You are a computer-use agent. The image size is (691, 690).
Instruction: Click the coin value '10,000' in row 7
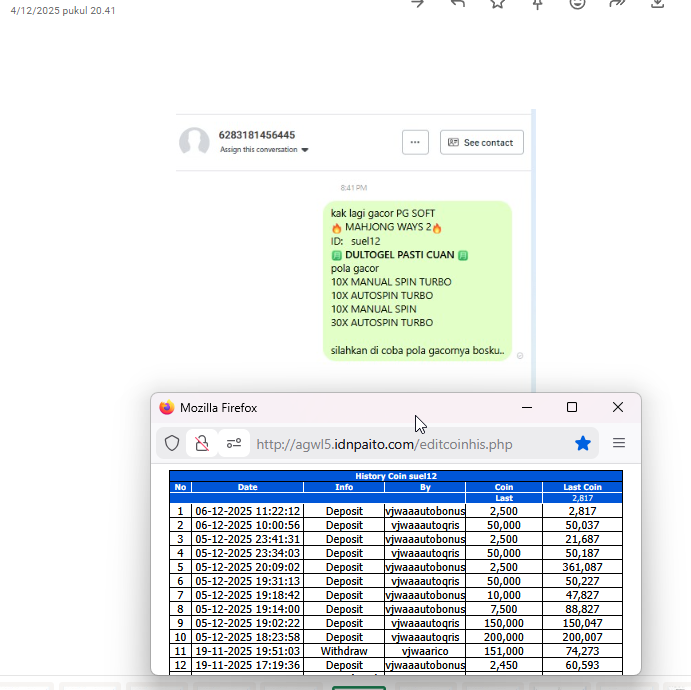(504, 595)
